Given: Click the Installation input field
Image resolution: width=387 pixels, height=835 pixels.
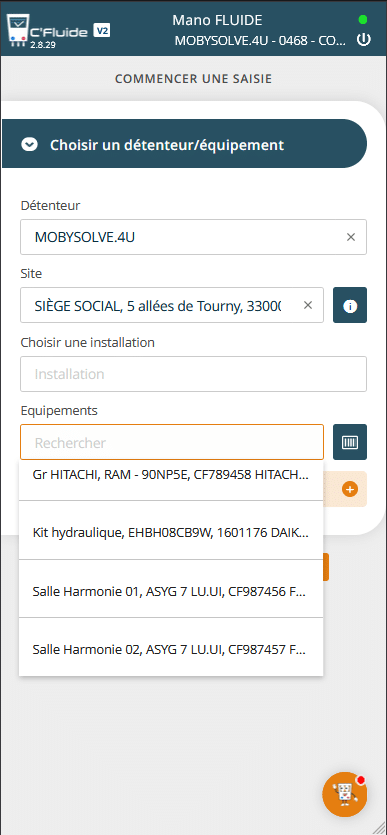Looking at the screenshot, I should click(x=193, y=374).
